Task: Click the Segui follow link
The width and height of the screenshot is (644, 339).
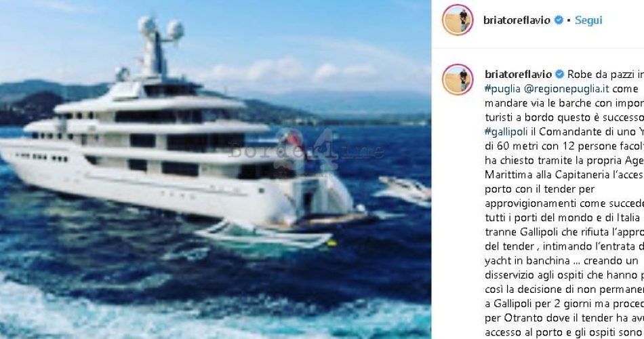Action: pos(588,20)
